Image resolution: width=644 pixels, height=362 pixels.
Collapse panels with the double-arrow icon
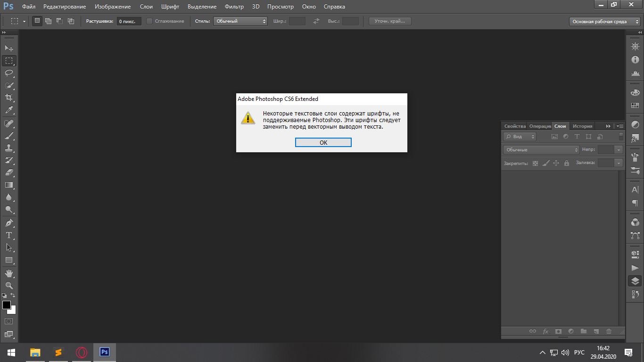(x=608, y=126)
